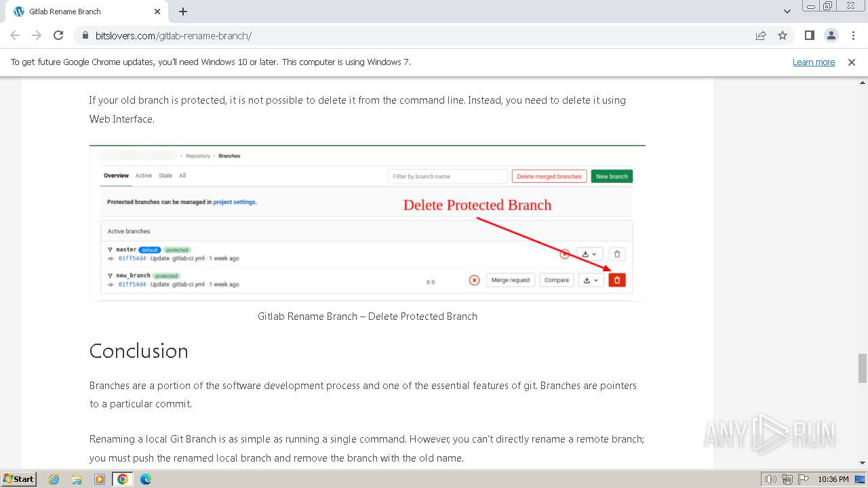The height and width of the screenshot is (488, 868).
Task: Click the address bar URL field
Action: pyautogui.click(x=407, y=35)
